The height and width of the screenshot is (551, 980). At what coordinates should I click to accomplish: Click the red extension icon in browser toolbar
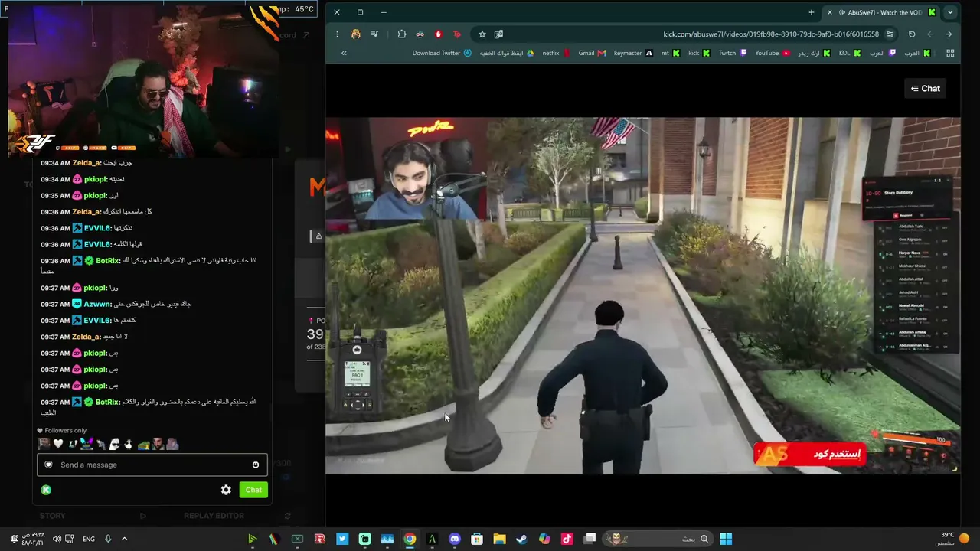[x=439, y=34]
